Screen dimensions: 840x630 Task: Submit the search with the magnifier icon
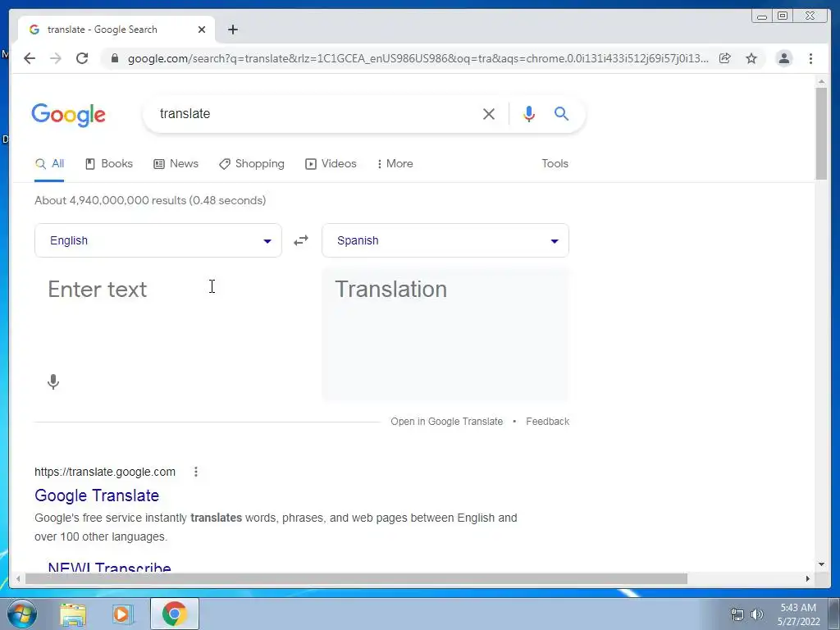point(561,113)
